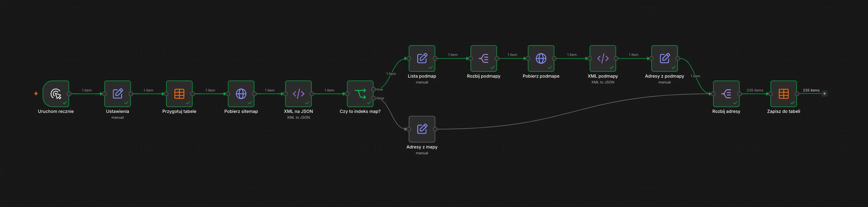Open the Pobierz podmape globe node
The image size is (868, 207).
click(x=541, y=59)
